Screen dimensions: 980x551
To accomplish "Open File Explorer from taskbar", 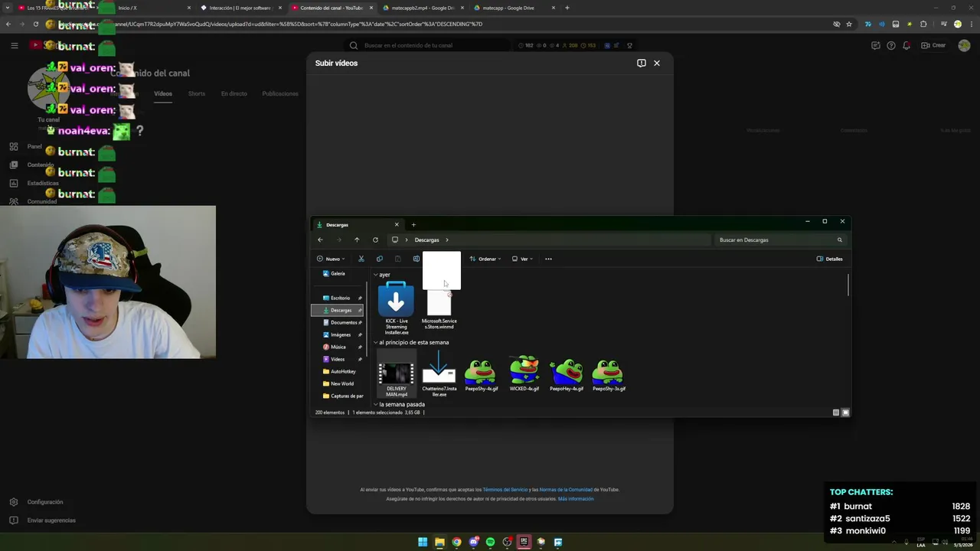I will (x=439, y=542).
